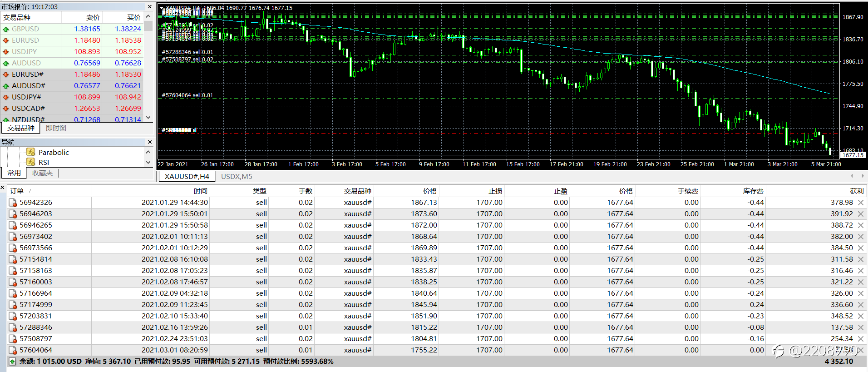Screen dimensions: 868x372
Task: Click the order icon for 56942326
Action: pos(13,203)
